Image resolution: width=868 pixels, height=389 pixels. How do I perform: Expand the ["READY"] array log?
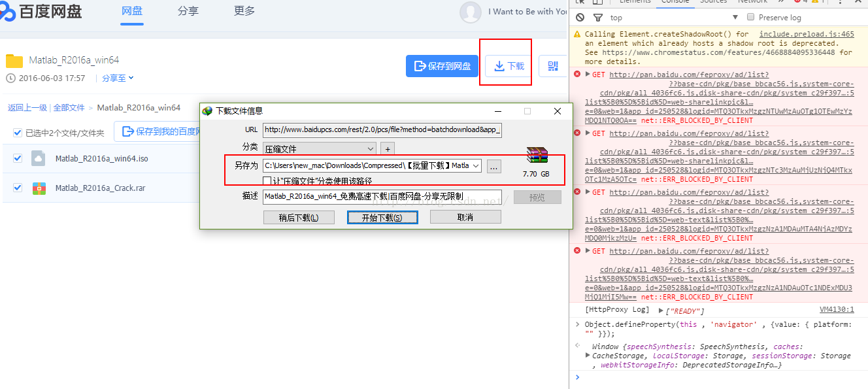coord(660,311)
